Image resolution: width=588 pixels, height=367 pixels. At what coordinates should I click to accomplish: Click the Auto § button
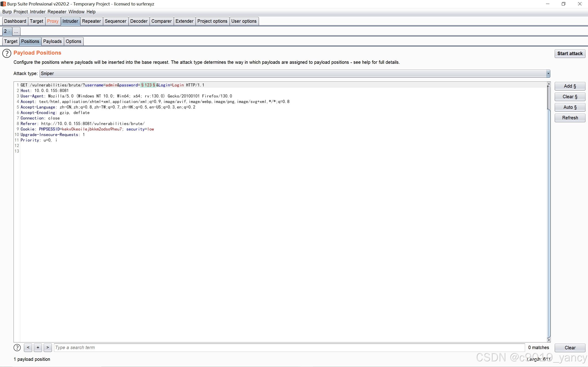(x=570, y=107)
